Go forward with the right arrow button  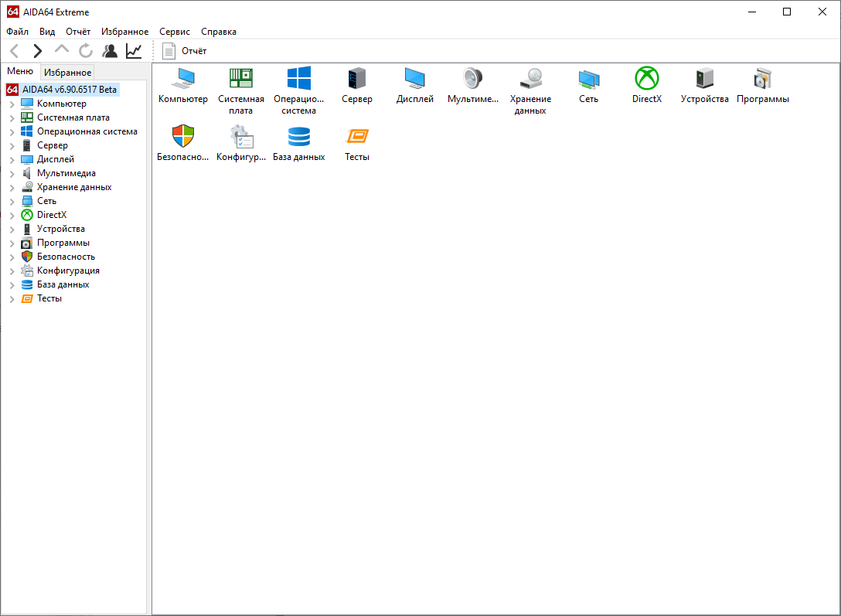[x=37, y=51]
